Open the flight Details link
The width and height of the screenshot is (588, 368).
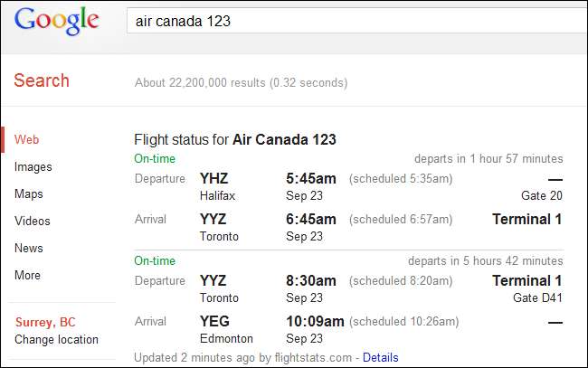tap(380, 357)
